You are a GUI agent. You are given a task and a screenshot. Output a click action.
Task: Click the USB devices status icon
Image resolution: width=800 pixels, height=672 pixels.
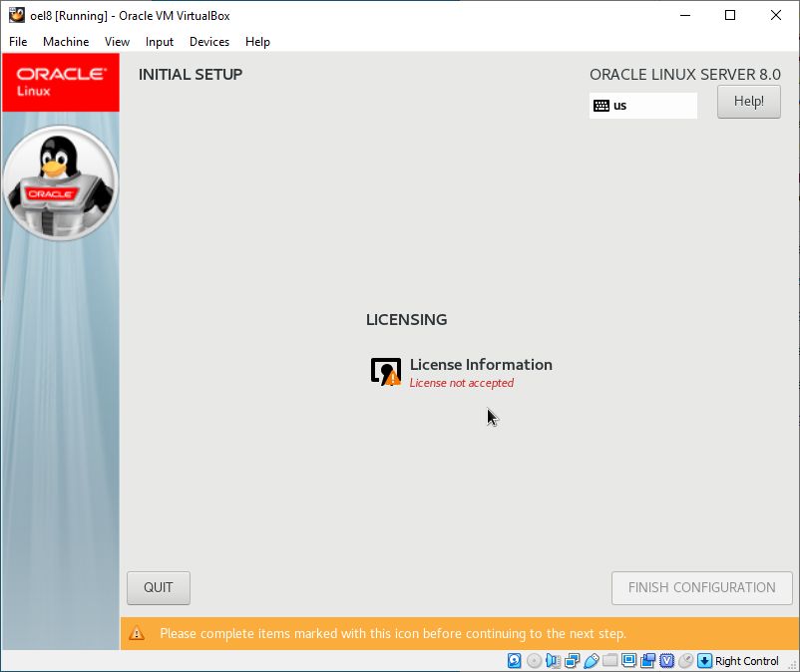[x=591, y=661]
